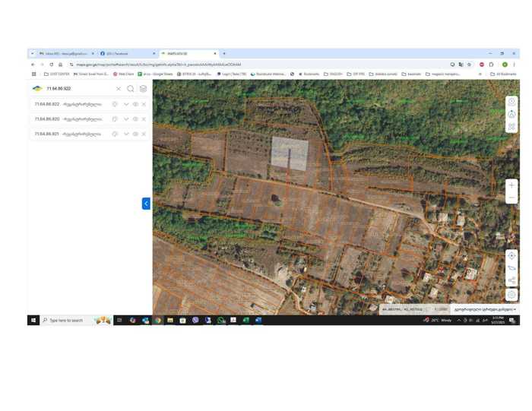
Task: Open the map layers panel icon
Action: tap(143, 89)
